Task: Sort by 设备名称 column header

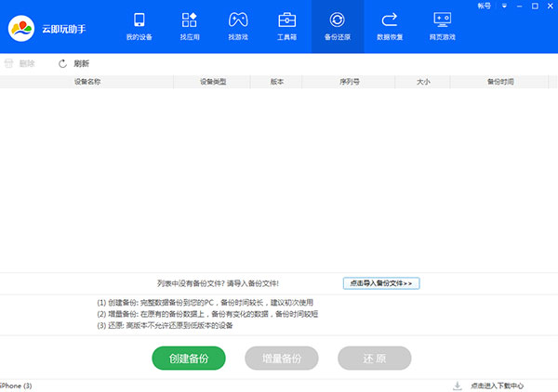Action: tap(86, 82)
